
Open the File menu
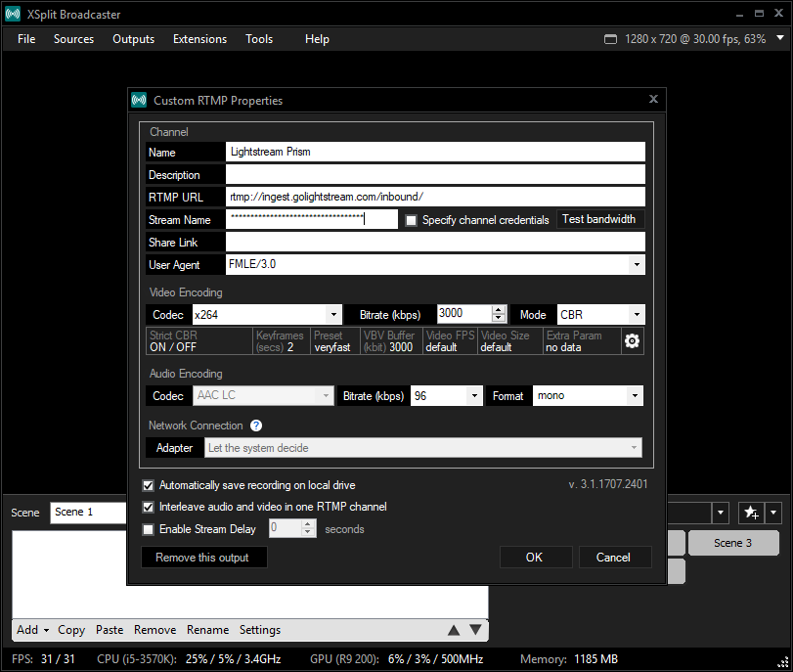tap(26, 39)
